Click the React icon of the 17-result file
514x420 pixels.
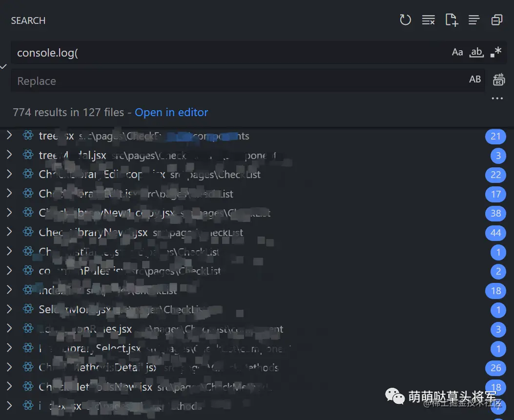[28, 193]
